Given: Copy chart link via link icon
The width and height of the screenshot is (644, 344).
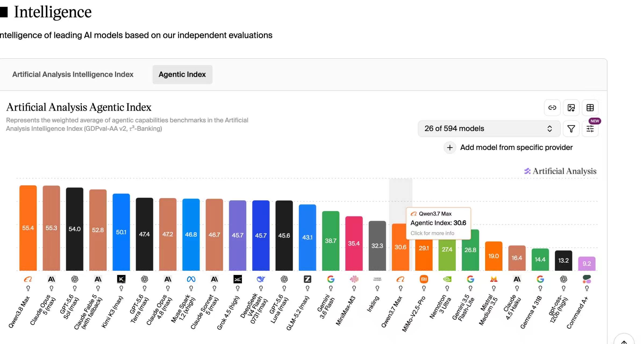Looking at the screenshot, I should tap(552, 108).
